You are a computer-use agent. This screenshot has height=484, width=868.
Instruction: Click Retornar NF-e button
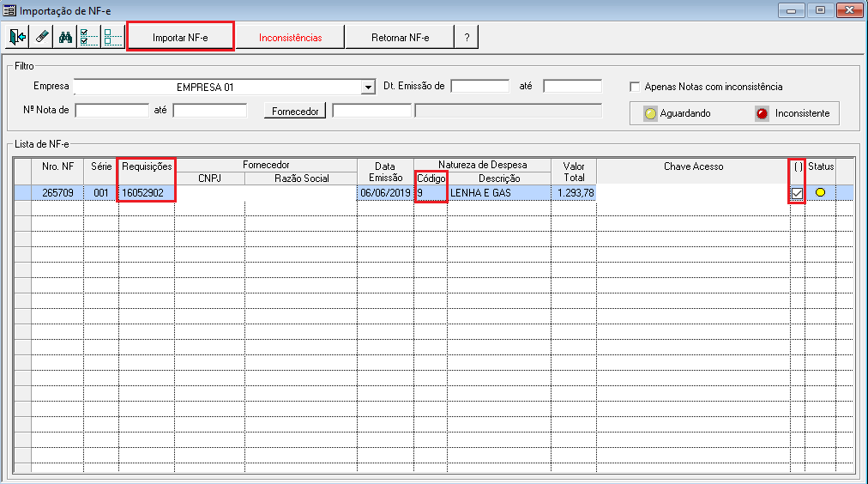(401, 37)
